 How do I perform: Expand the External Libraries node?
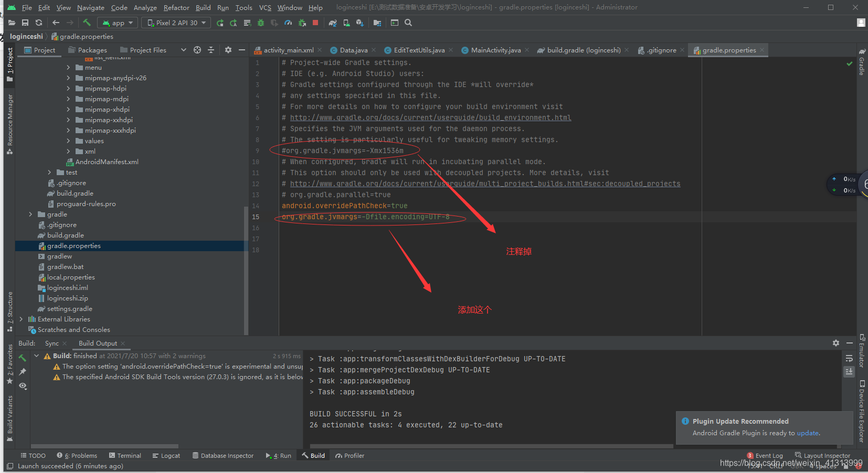point(21,319)
